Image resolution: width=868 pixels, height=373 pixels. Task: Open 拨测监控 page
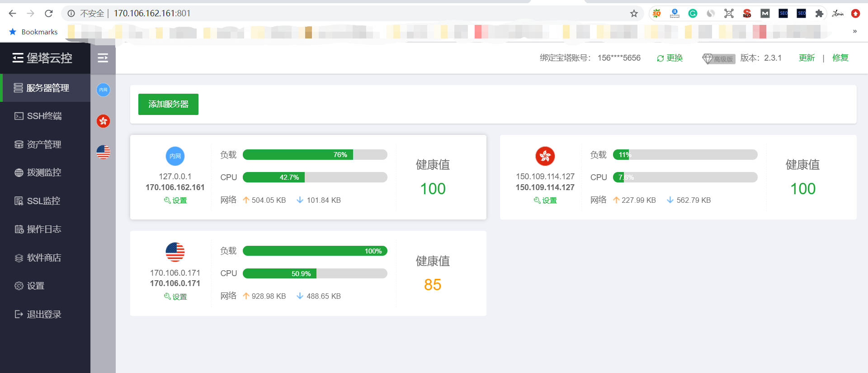(x=45, y=172)
